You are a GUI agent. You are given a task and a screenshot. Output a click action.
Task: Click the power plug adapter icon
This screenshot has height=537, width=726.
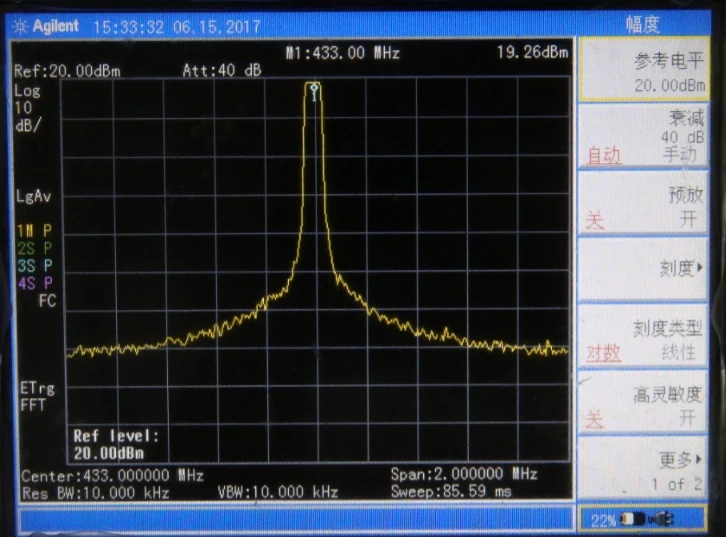[x=661, y=519]
